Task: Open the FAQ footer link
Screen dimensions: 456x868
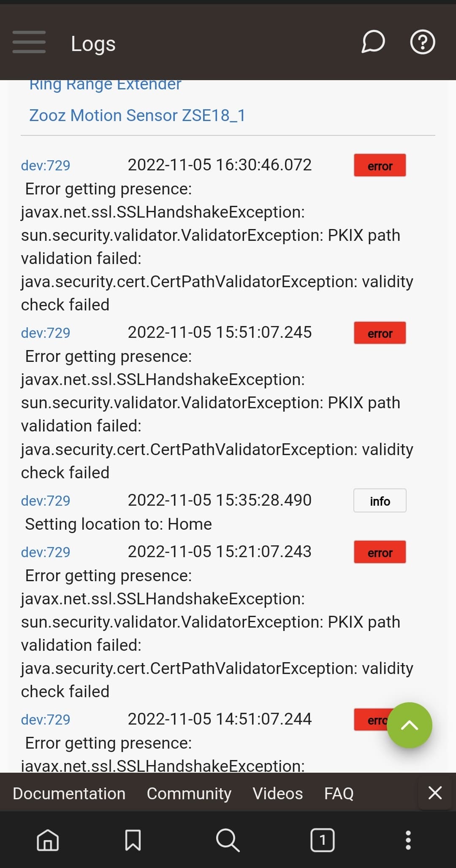Action: pos(339,793)
